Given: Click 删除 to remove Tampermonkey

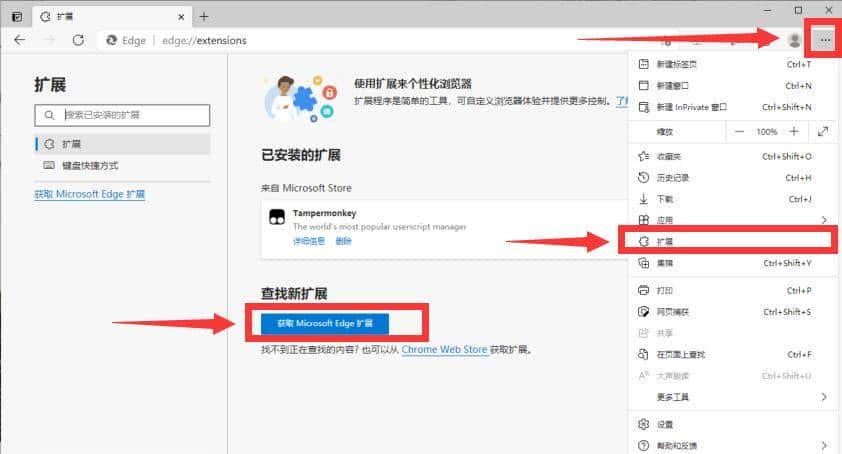Looking at the screenshot, I should pos(343,241).
